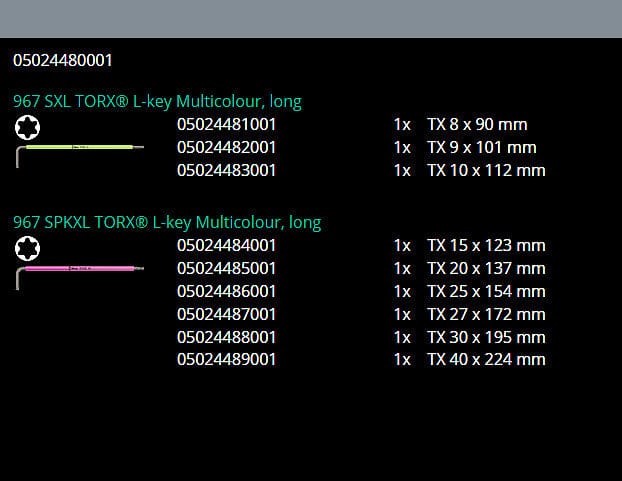Viewport: 622px width, 481px height.
Task: Select the TX 10 x 112 mm size
Action: click(486, 170)
